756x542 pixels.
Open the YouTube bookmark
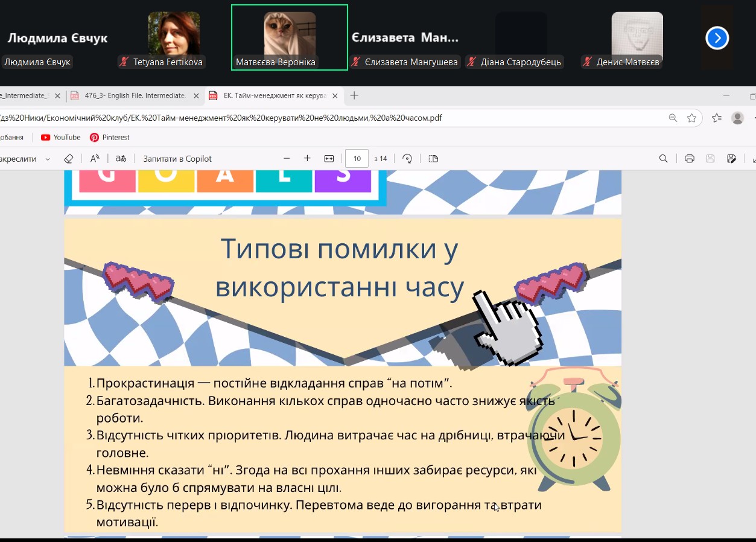(x=60, y=138)
